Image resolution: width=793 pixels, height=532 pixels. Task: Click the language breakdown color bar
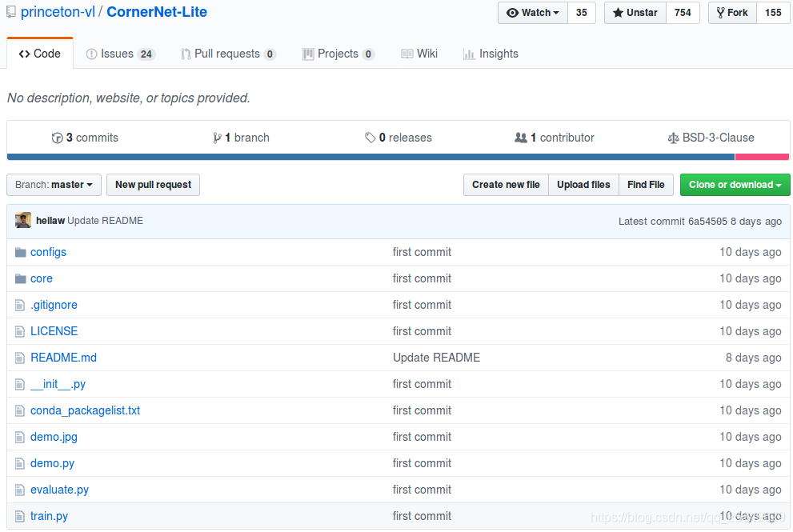(398, 157)
